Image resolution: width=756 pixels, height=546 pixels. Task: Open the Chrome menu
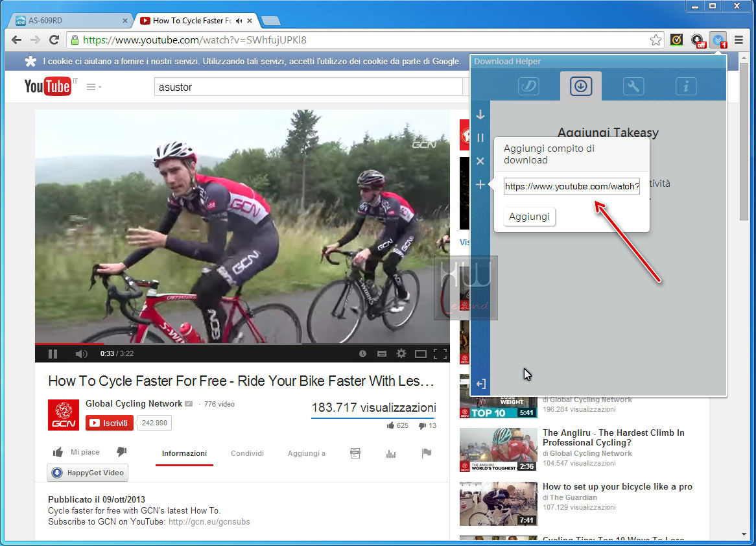pos(738,40)
